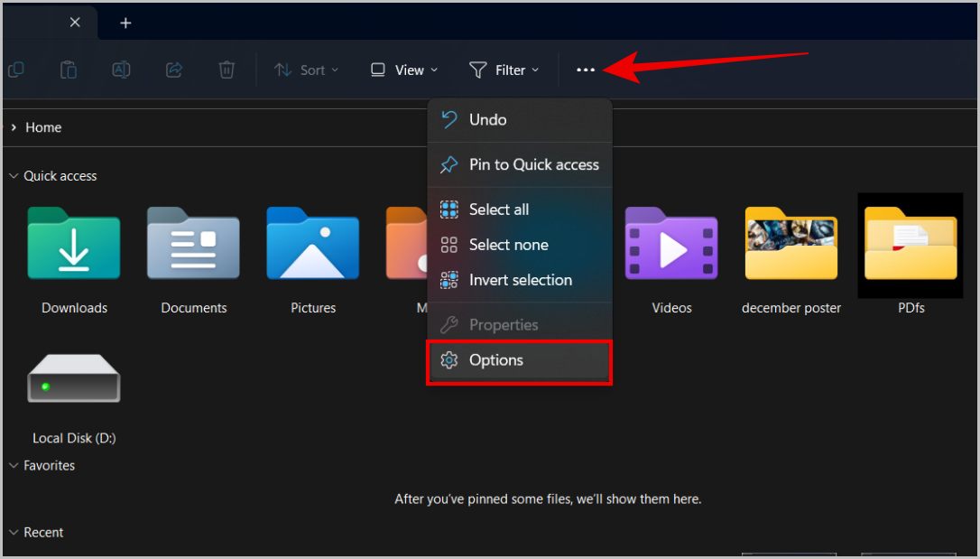Select the Rename icon
This screenshot has width=980, height=559.
(121, 70)
